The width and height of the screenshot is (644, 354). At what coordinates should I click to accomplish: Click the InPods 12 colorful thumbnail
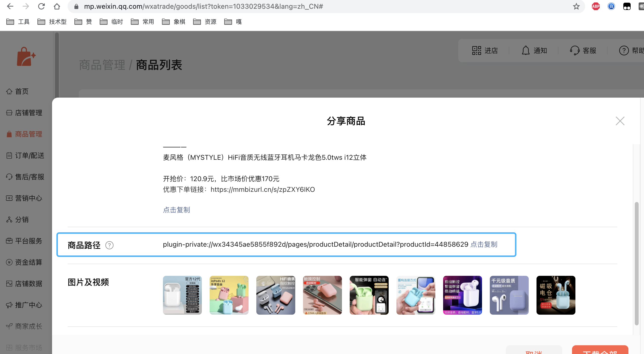coord(229,295)
